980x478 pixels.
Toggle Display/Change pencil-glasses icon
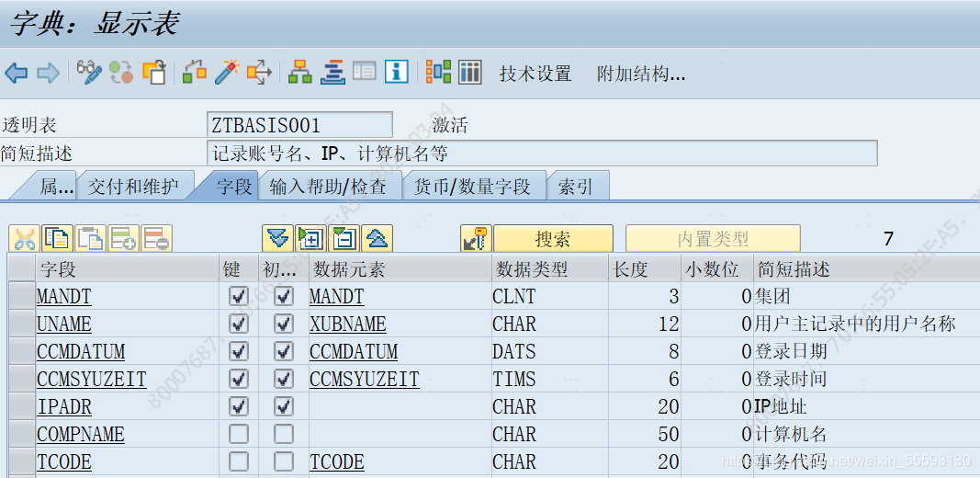(89, 73)
